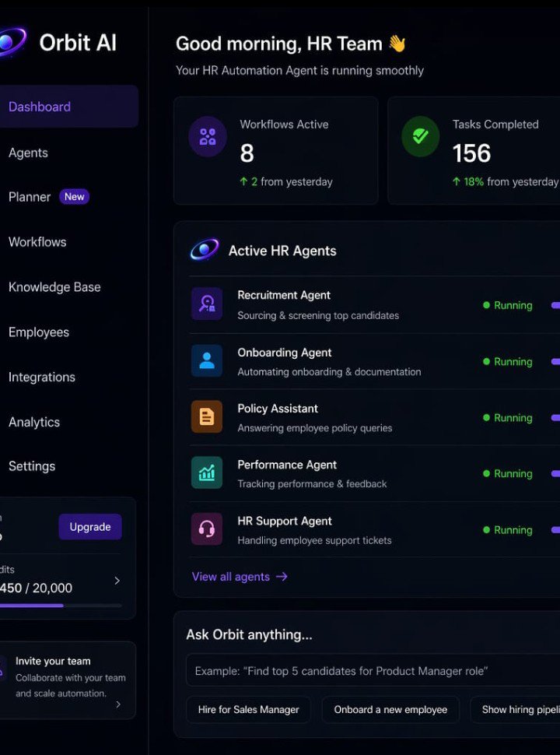Navigate to Workflows

[x=37, y=242]
